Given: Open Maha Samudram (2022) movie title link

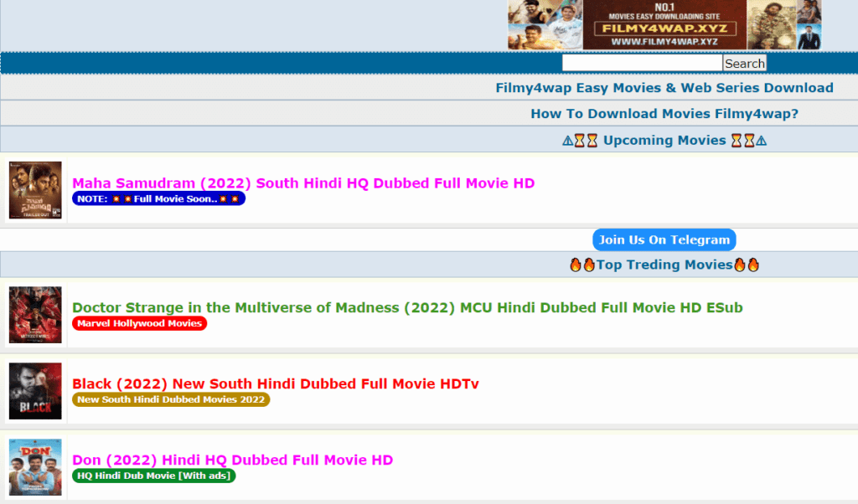Looking at the screenshot, I should point(303,183).
